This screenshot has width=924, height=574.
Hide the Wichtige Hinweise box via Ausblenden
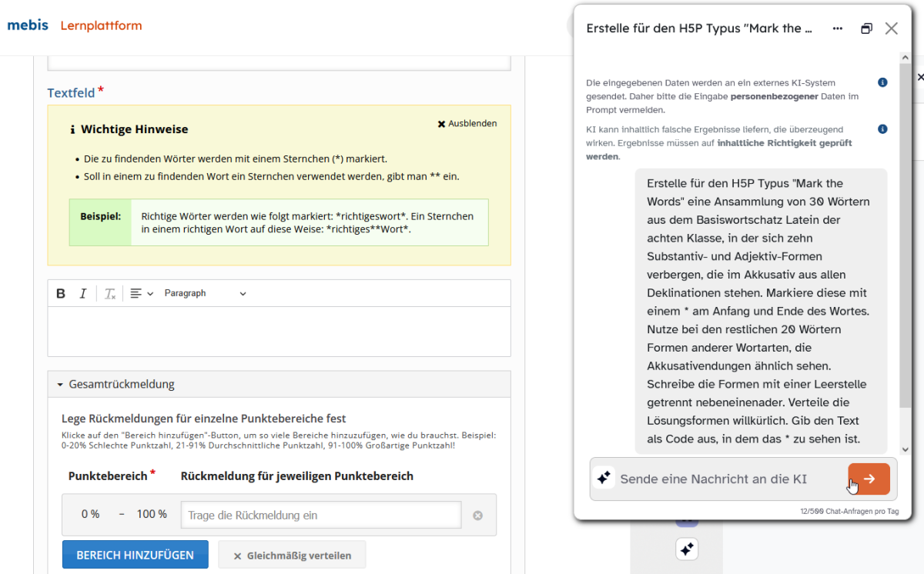tap(467, 123)
